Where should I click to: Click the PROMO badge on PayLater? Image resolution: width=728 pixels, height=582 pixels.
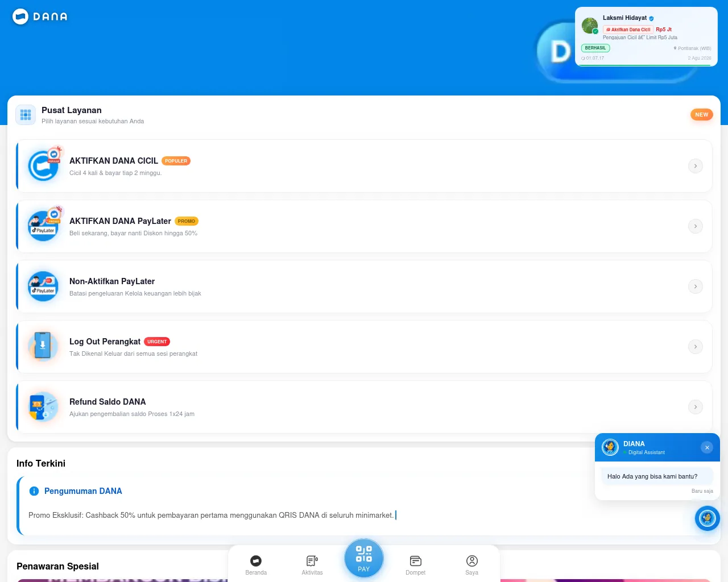coord(187,221)
